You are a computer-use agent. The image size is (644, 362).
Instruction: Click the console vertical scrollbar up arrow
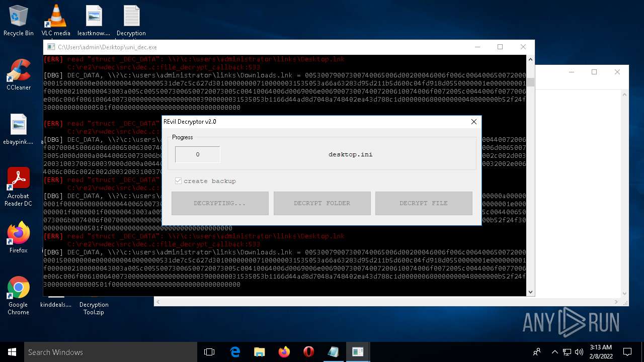tap(530, 60)
